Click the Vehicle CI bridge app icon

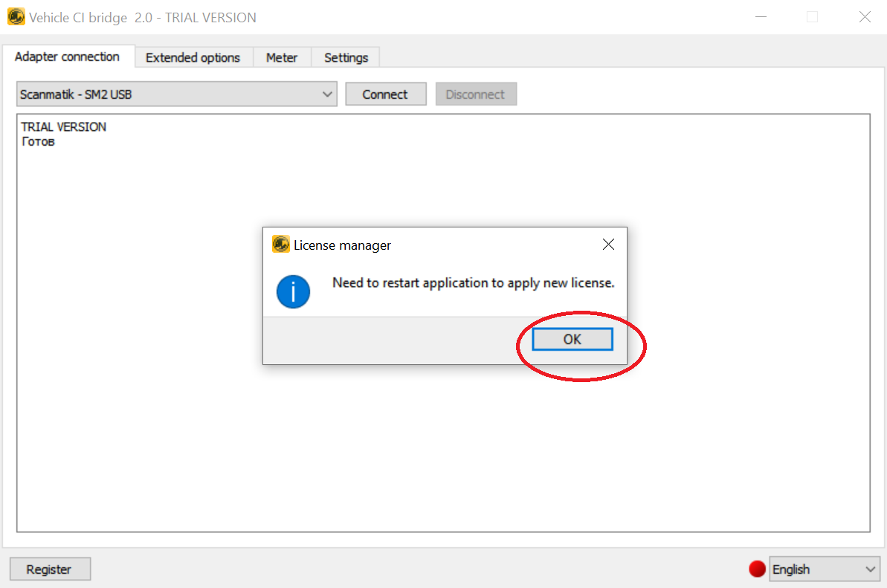(16, 17)
